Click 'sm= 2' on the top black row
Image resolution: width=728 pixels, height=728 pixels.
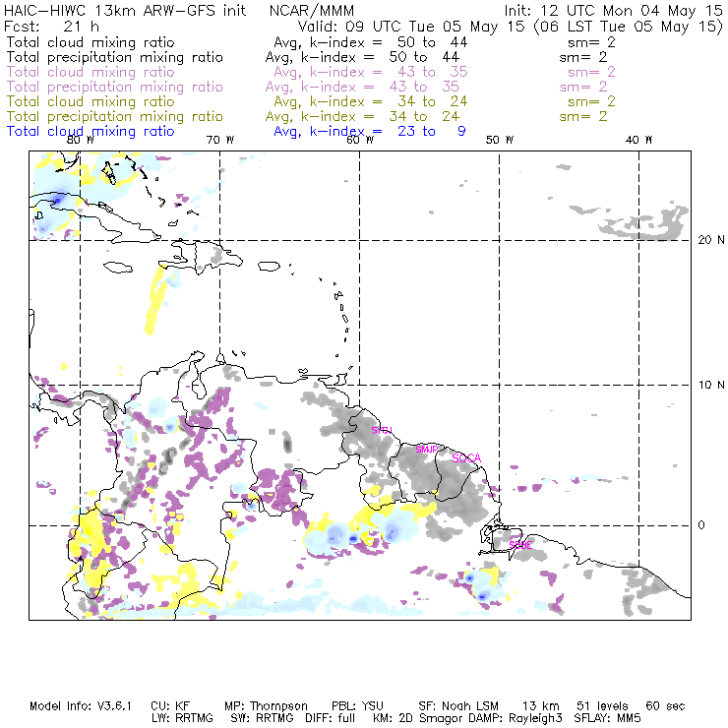pyautogui.click(x=591, y=42)
